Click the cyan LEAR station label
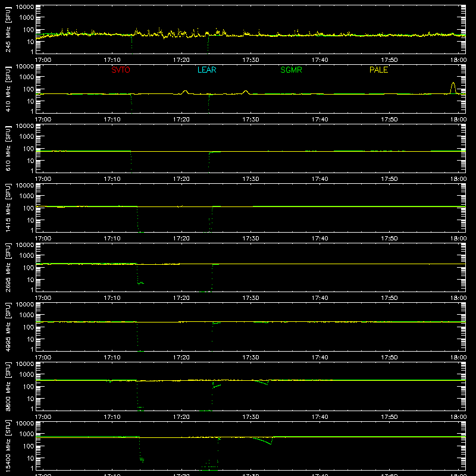Image resolution: width=476 pixels, height=476 pixels. (x=206, y=70)
